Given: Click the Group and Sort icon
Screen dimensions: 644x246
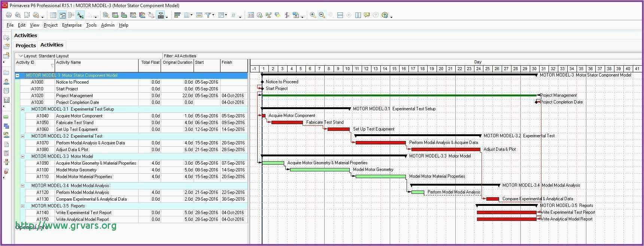Looking at the screenshot, I should (221, 15).
